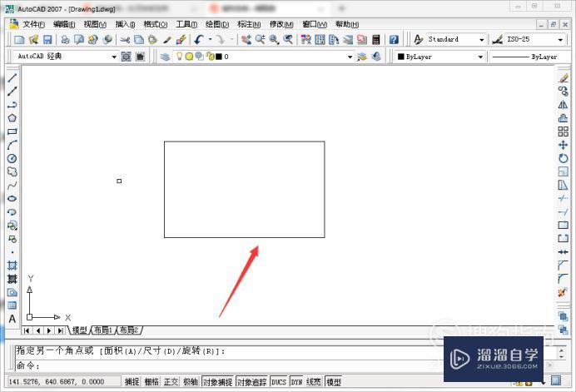Open the Layer Properties Manager icon

tap(165, 57)
